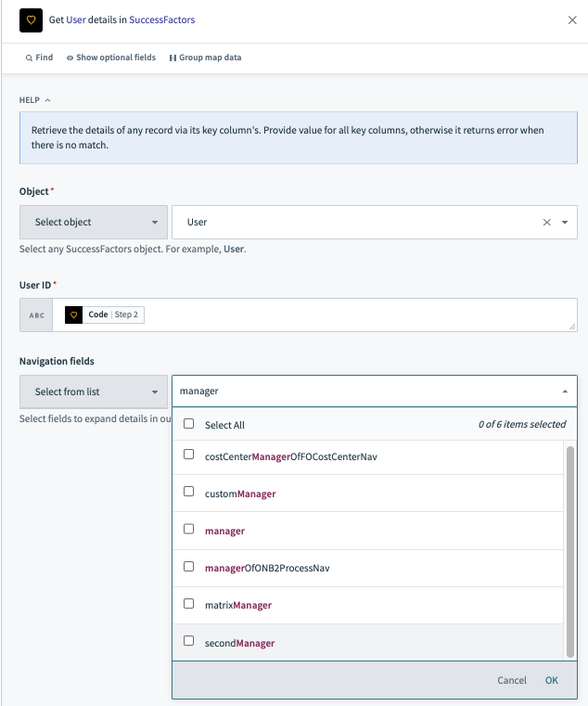Click Group map data icon

click(173, 58)
